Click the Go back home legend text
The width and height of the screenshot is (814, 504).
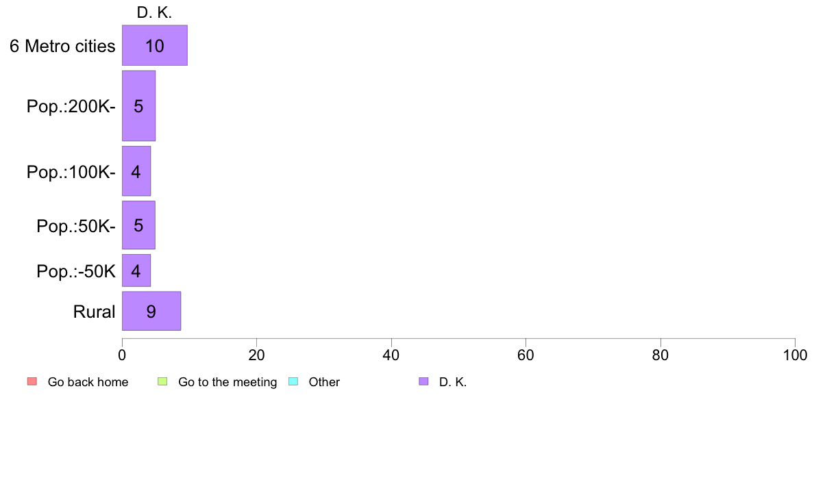pos(88,382)
